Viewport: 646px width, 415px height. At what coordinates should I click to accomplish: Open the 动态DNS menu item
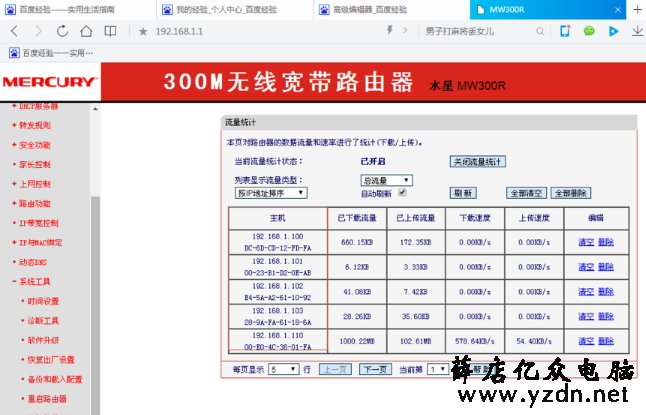[33, 262]
